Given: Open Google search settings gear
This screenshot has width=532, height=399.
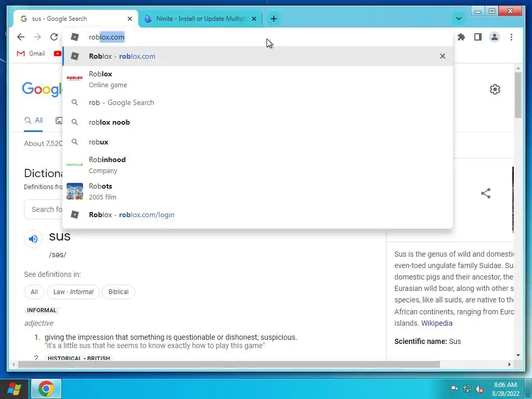Looking at the screenshot, I should coord(495,89).
